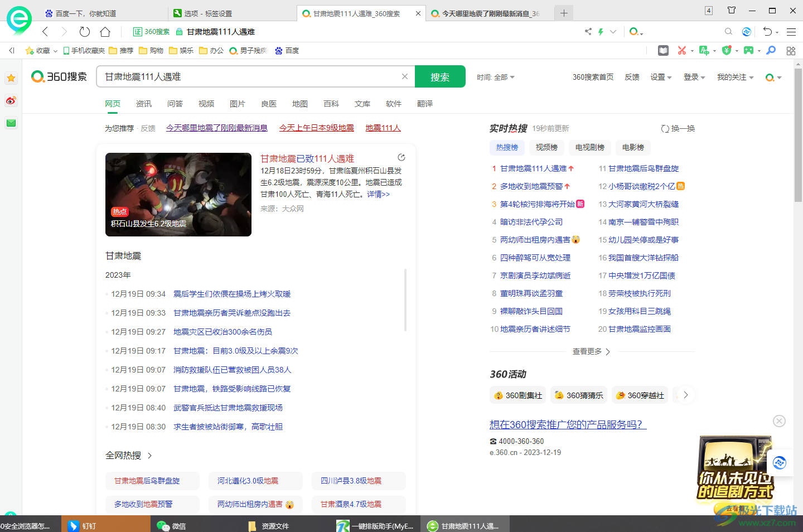Image resolution: width=803 pixels, height=532 pixels.
Task: Click the green game controller icon
Action: [x=748, y=50]
